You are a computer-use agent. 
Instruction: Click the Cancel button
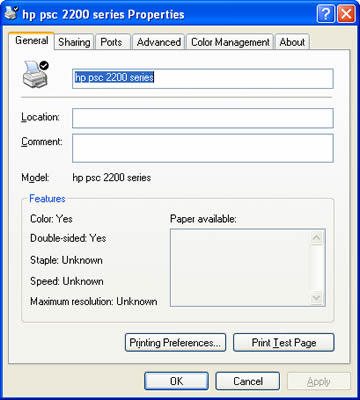point(248,381)
